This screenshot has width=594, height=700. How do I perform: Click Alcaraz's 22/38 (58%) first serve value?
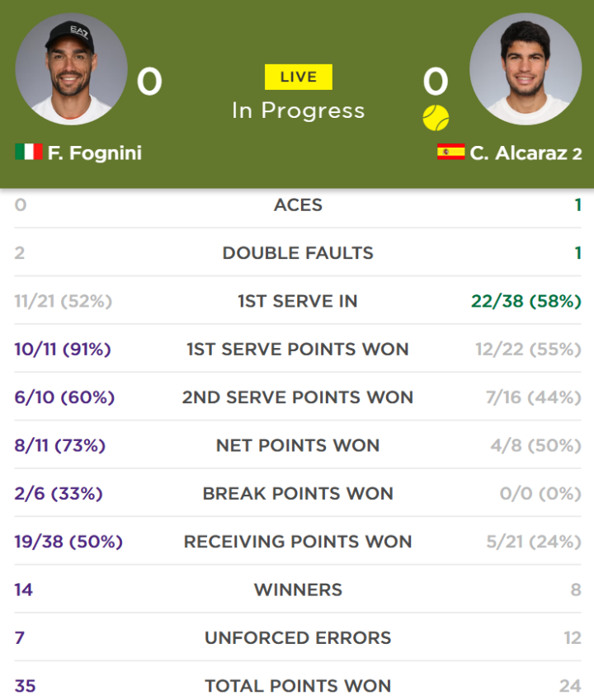(526, 301)
